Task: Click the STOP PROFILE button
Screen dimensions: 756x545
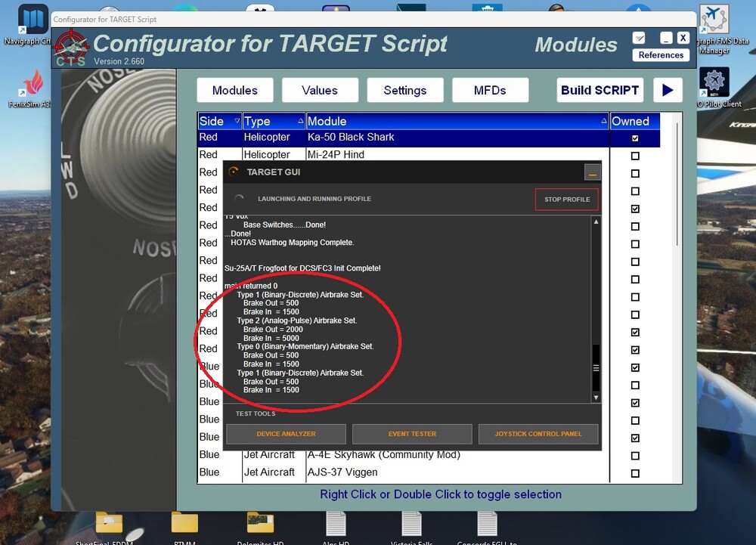Action: pyautogui.click(x=567, y=199)
